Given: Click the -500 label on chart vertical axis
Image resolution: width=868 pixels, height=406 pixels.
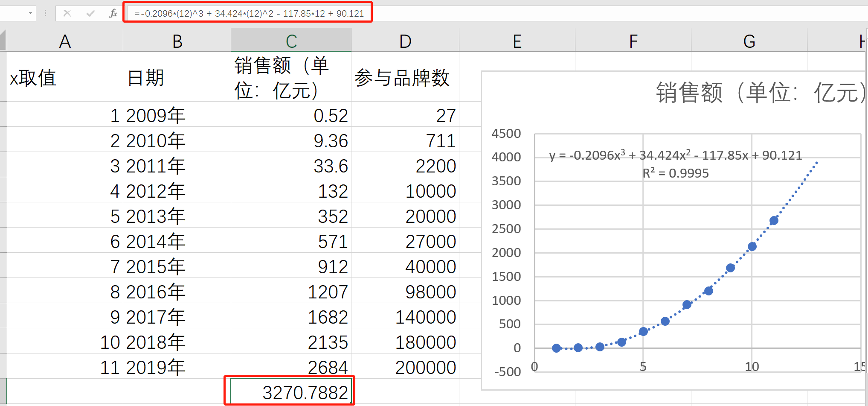Looking at the screenshot, I should coord(508,371).
